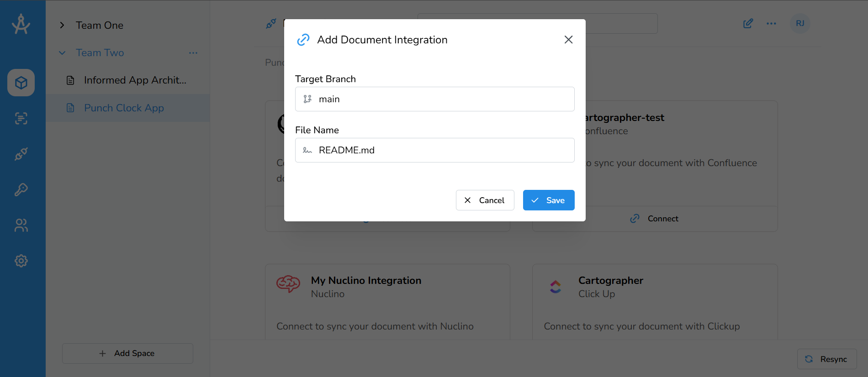The image size is (868, 377).
Task: Save the document integration
Action: [x=549, y=200]
